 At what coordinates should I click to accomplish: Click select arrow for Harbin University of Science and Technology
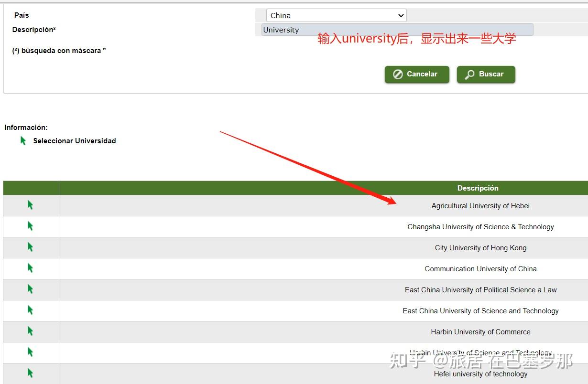[x=30, y=352]
